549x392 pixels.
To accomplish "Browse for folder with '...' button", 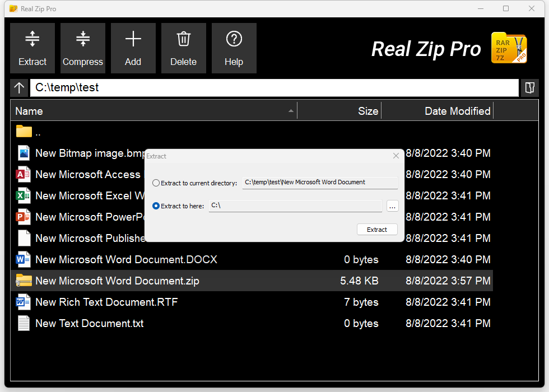I will coord(393,206).
